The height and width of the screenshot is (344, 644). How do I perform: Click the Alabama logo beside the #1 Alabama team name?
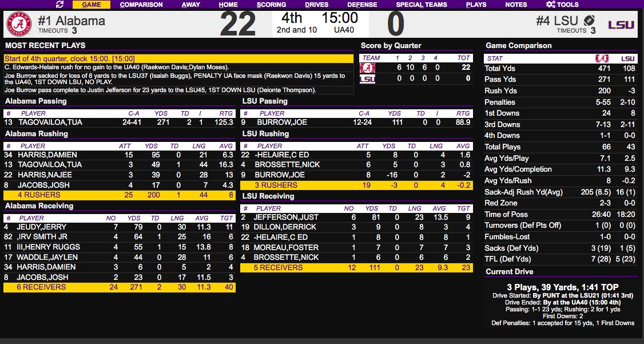[x=19, y=24]
